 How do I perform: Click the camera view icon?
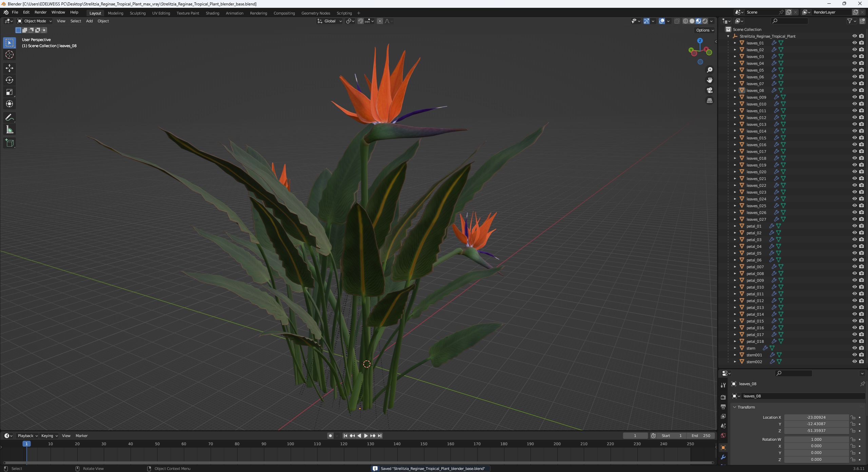tap(710, 90)
